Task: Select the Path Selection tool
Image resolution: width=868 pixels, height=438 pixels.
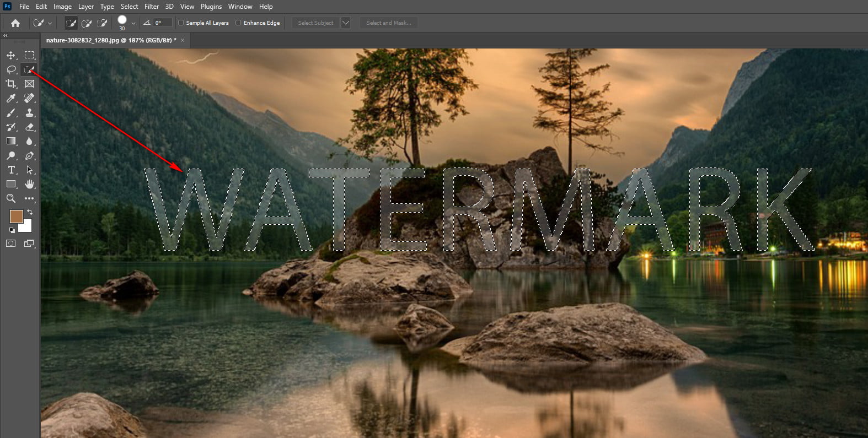Action: pos(29,170)
